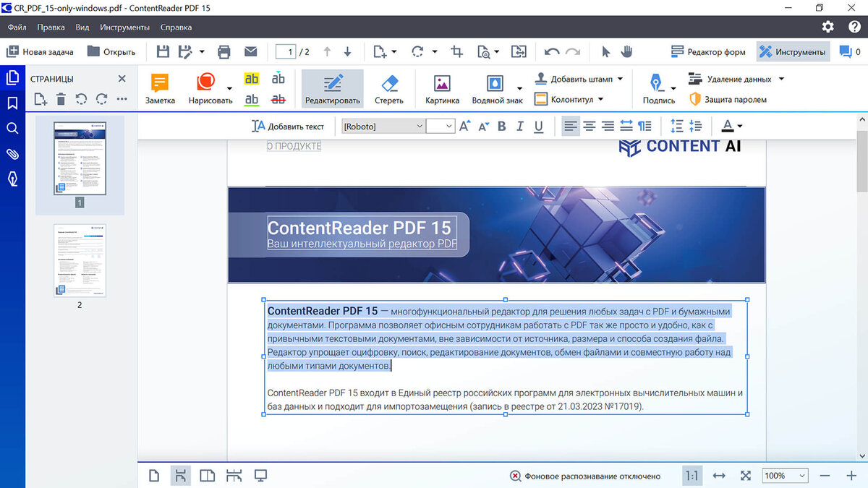Open the Подпись signature tool
The width and height of the screenshot is (868, 488).
coord(655,88)
